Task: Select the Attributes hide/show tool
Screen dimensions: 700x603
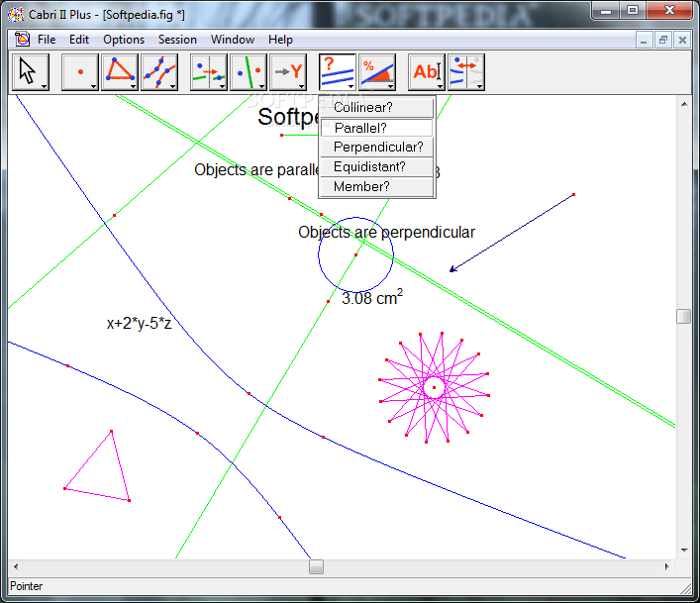Action: 466,72
